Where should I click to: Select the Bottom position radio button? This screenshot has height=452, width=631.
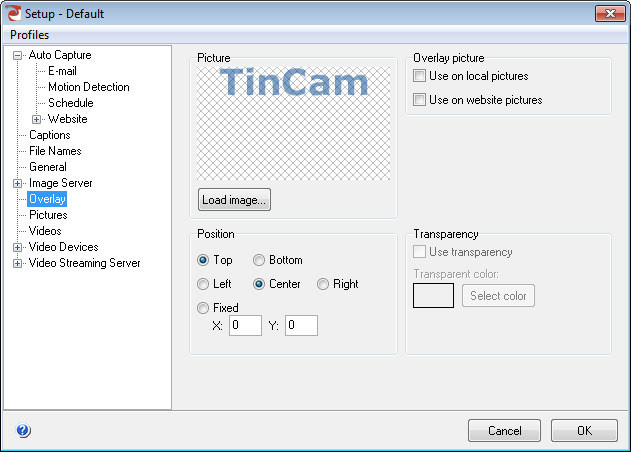click(259, 260)
